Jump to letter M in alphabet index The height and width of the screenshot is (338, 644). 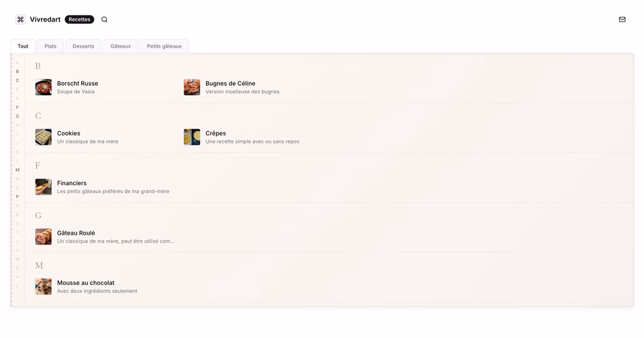(x=17, y=170)
